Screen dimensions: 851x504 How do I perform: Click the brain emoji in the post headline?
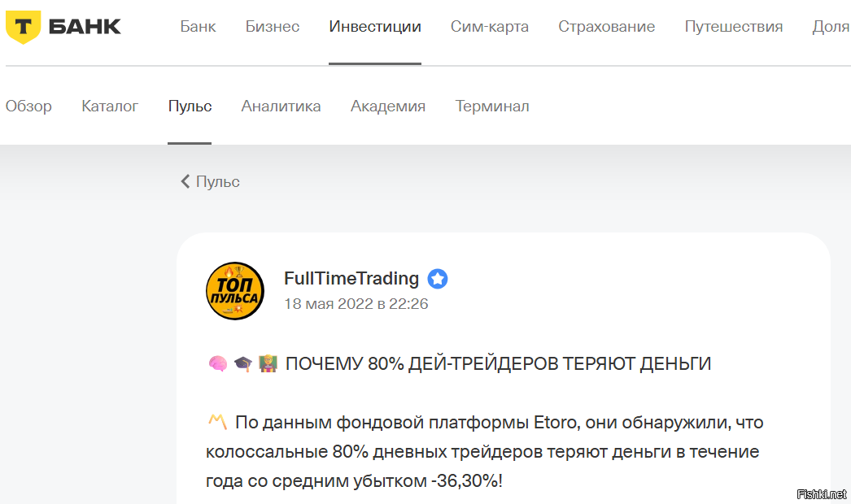tap(217, 364)
